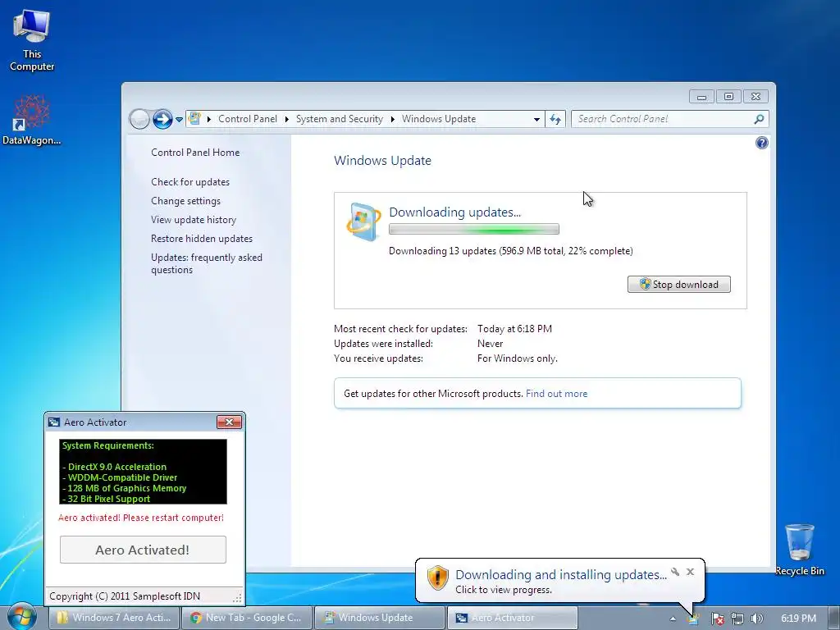Click the Refresh button beside address bar
Viewport: 840px width, 630px height.
point(555,119)
